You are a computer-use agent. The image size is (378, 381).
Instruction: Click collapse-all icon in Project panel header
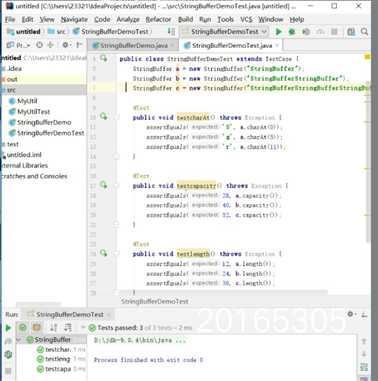click(51, 45)
